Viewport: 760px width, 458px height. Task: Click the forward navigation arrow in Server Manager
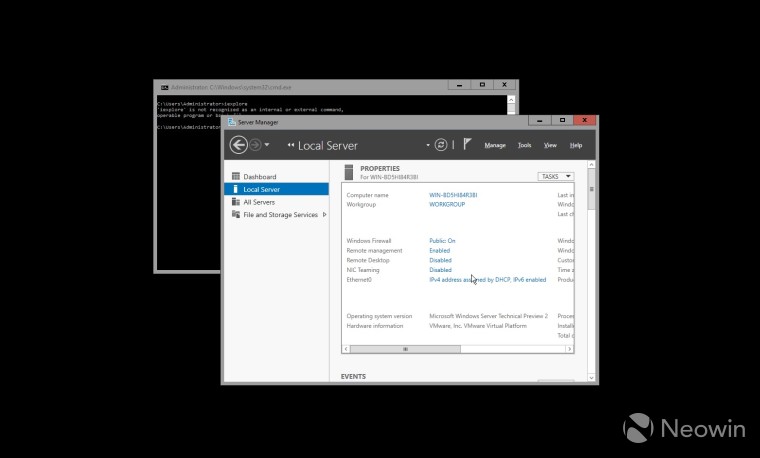255,145
